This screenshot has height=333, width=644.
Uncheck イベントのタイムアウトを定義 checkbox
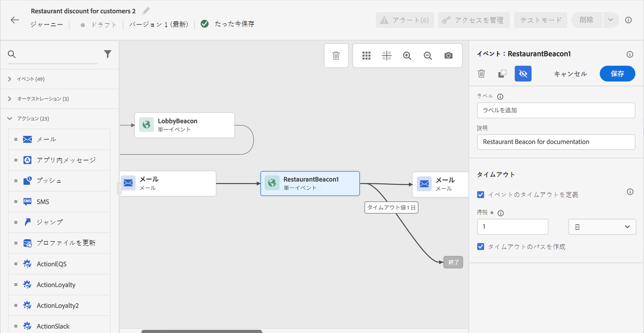(x=480, y=194)
